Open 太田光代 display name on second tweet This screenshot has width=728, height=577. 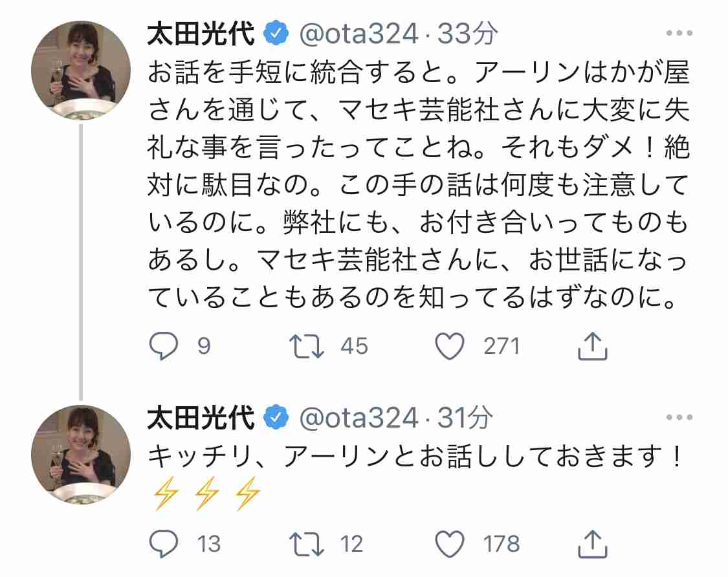pyautogui.click(x=201, y=418)
